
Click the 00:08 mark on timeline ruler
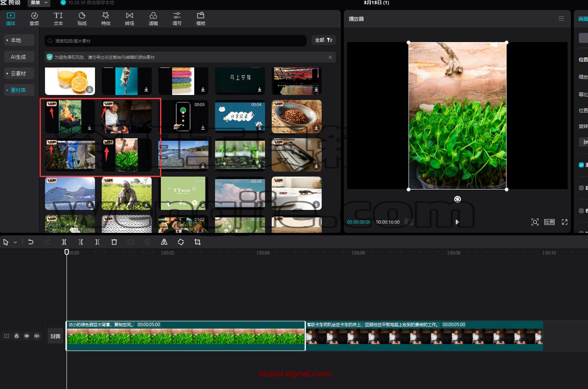coord(455,253)
